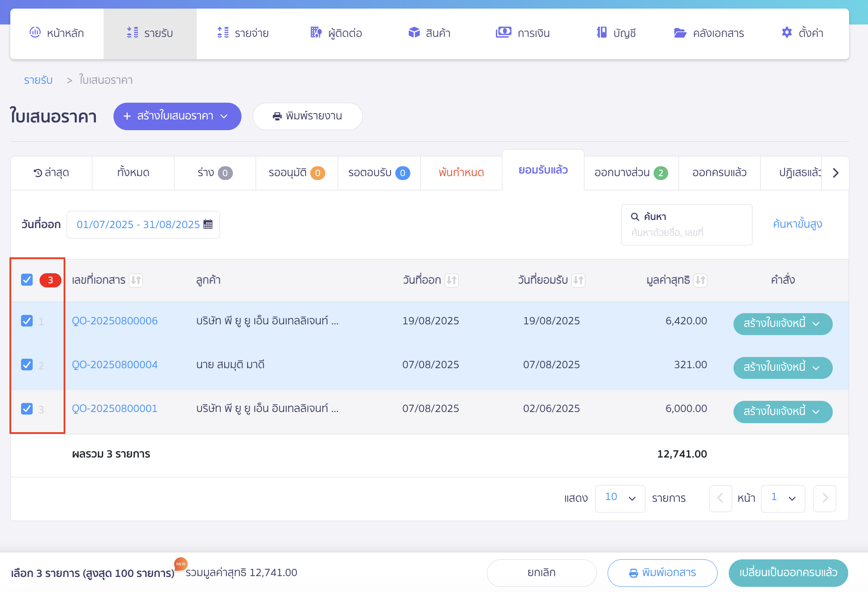Click พิมพ์เอกสาร print documents button
This screenshot has height=592, width=868.
pyautogui.click(x=662, y=573)
